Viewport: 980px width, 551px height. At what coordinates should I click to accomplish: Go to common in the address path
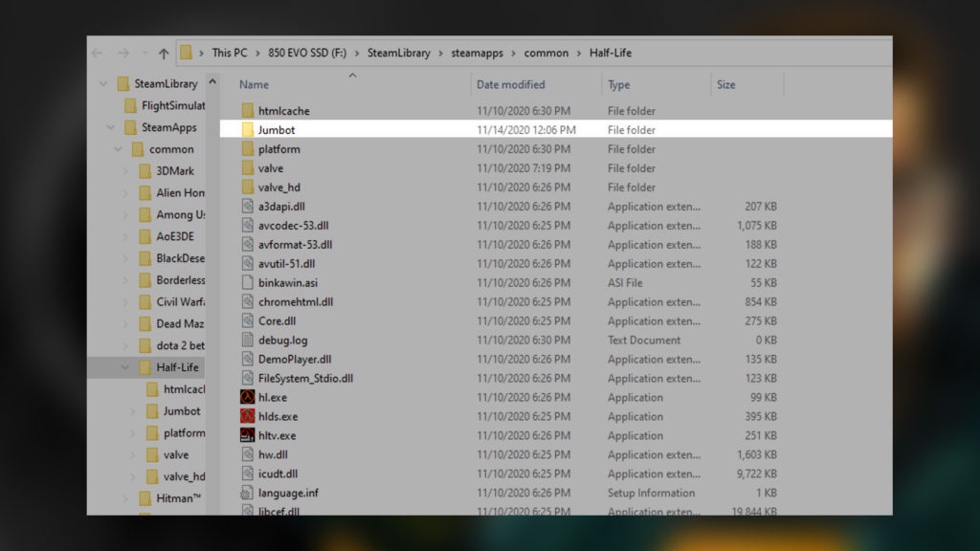(x=546, y=54)
